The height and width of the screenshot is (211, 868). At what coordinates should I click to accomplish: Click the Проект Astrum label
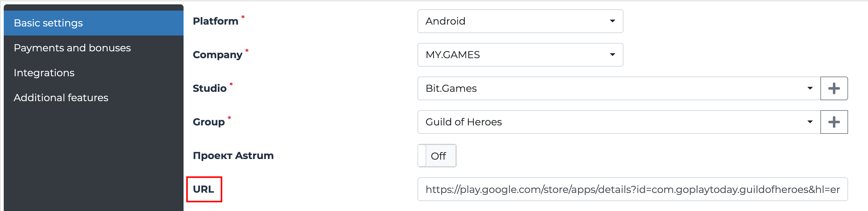coord(233,156)
